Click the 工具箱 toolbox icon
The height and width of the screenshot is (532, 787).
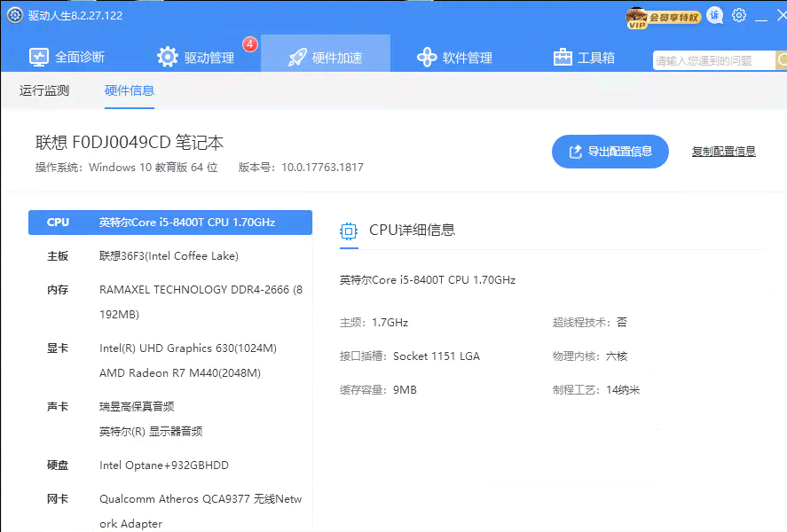563,57
